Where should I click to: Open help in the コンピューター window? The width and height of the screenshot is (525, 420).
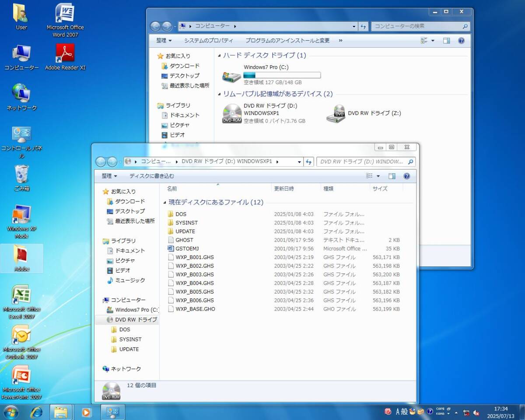coord(461,40)
